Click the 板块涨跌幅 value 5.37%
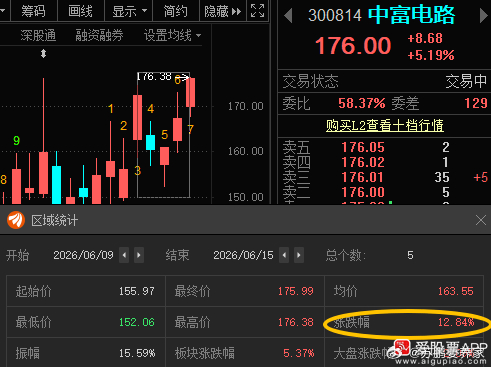 299,353
